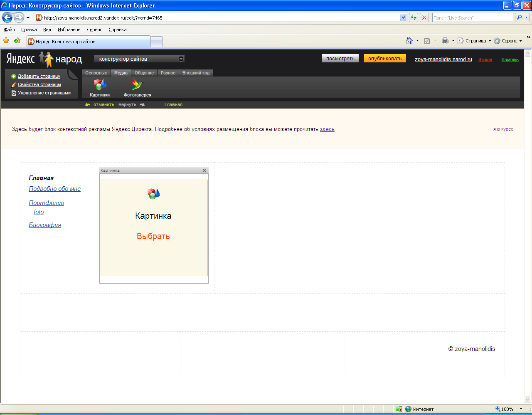Click the Интернет security zone indicator
Viewport: 532px width, 415px height.
[x=419, y=409]
